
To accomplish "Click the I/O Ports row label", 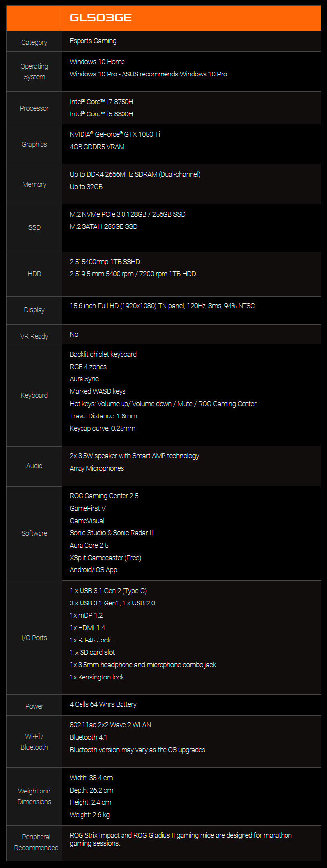I will tap(34, 638).
